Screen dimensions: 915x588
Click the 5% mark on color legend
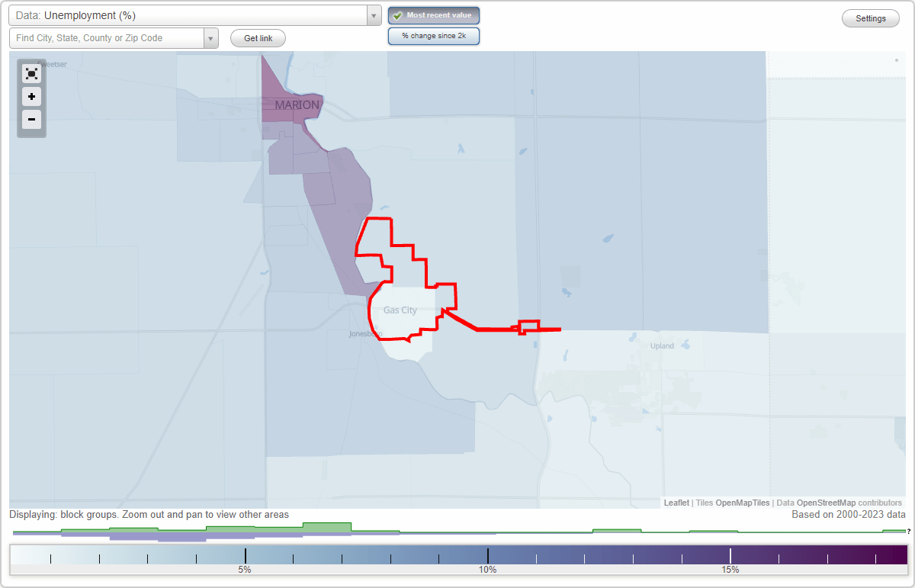(245, 570)
